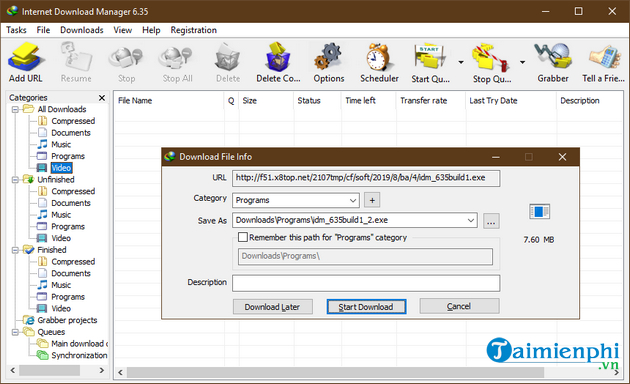Sort the list by File Name column

(x=169, y=101)
